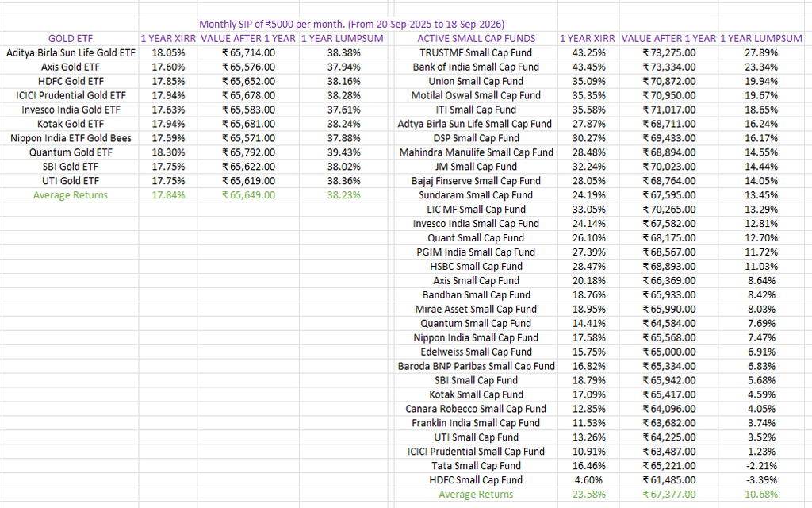Select Axis Small Cap Fund cell
This screenshot has width=812, height=508.
pos(476,281)
